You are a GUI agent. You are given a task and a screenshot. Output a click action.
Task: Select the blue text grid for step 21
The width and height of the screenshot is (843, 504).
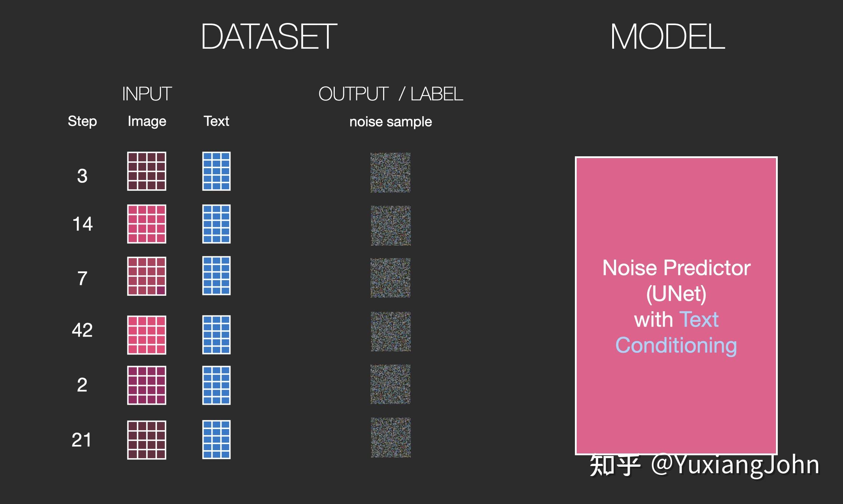[x=216, y=439]
